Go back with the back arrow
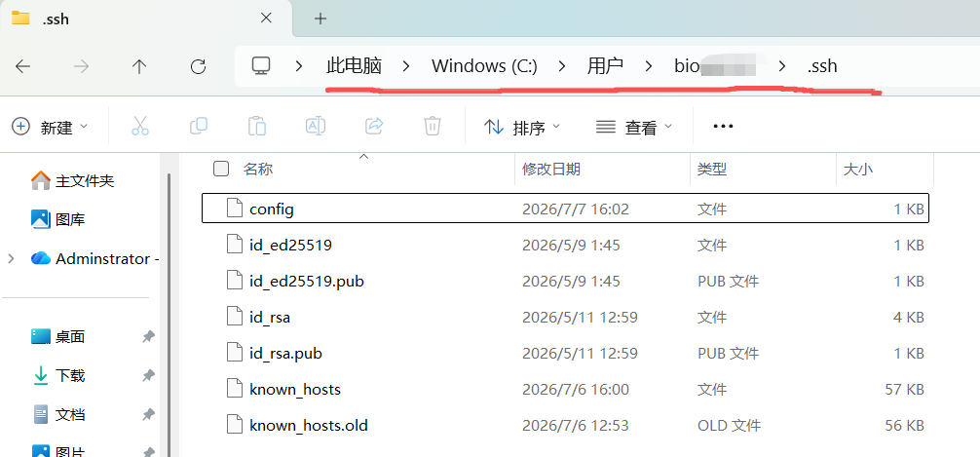980x457 pixels. (23, 66)
